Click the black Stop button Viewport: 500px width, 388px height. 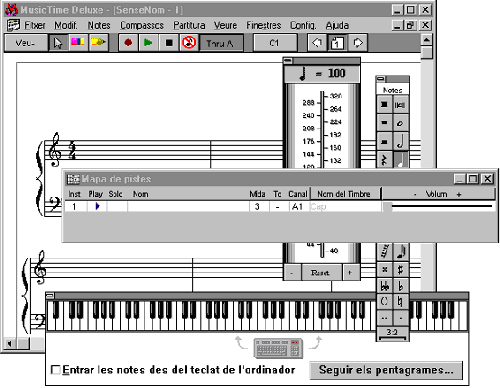169,43
